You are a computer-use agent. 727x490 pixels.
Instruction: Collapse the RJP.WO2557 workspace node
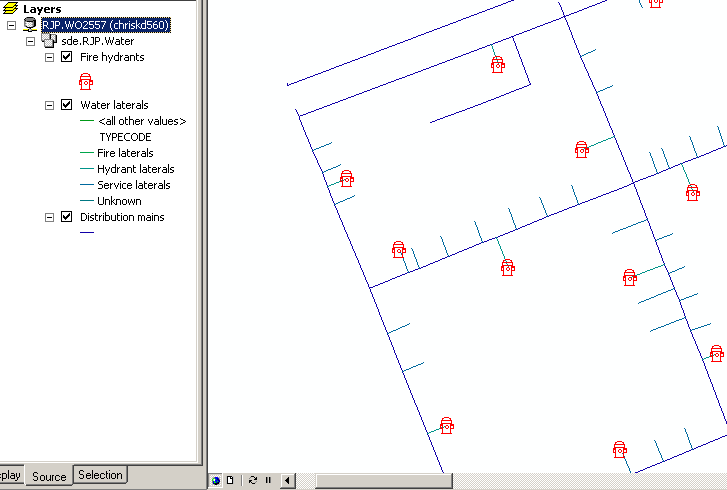coord(11,25)
